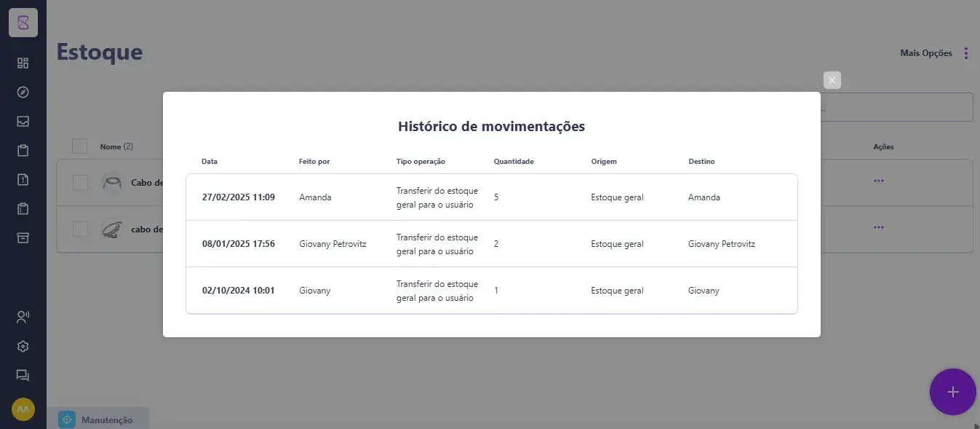
Task: Open the chat messages icon in sidebar
Action: click(23, 375)
